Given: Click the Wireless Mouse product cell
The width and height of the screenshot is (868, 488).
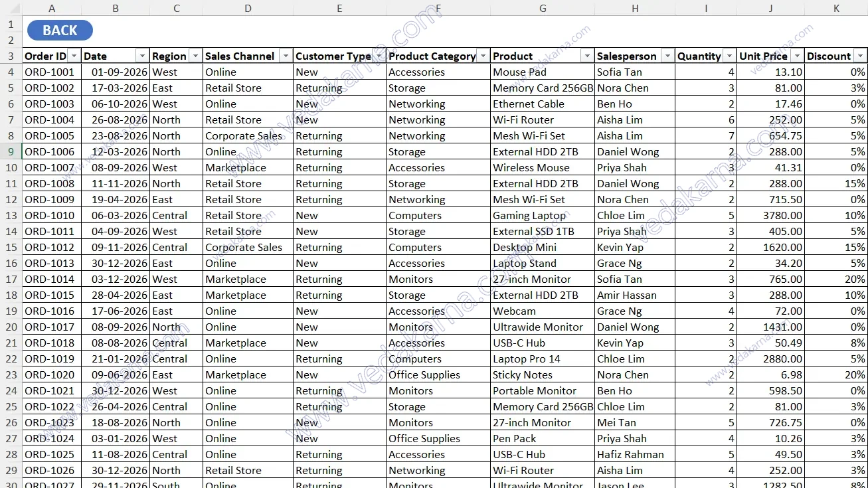Looking at the screenshot, I should tap(543, 168).
